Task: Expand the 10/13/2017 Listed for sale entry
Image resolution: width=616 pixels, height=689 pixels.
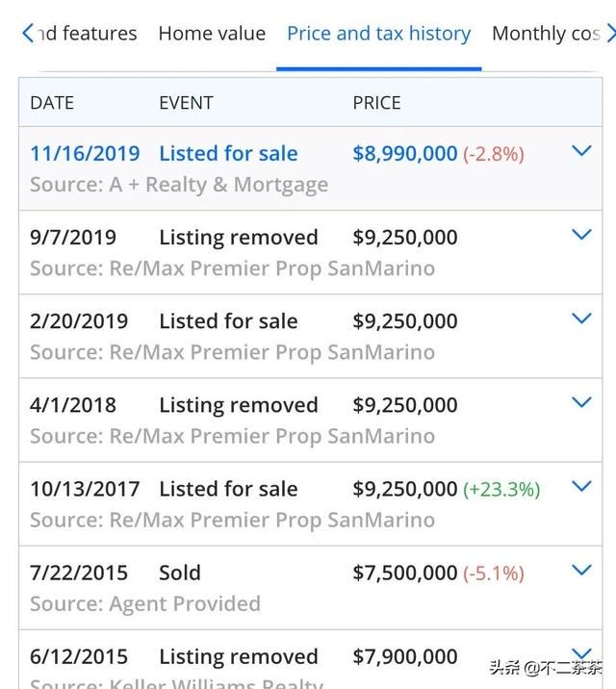Action: pyautogui.click(x=581, y=486)
